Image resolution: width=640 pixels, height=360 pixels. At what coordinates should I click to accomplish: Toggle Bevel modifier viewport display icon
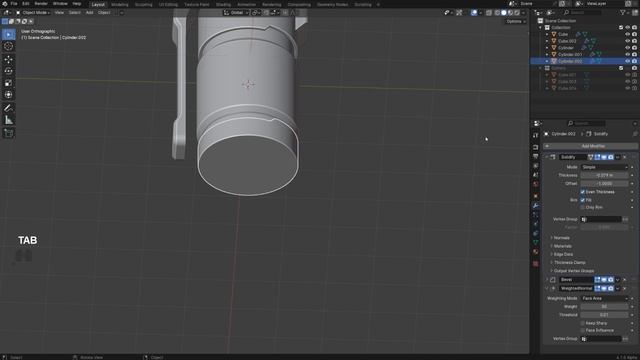(x=604, y=280)
